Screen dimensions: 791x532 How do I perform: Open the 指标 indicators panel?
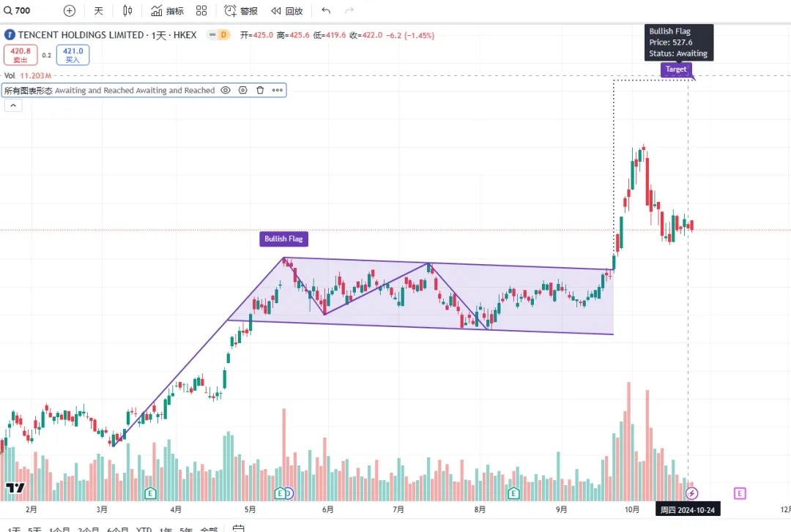[x=167, y=11]
